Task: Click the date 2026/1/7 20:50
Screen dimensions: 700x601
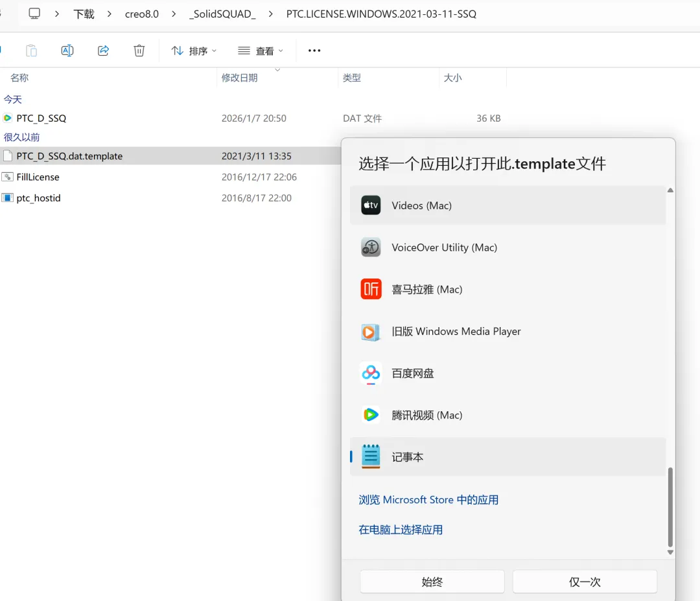Action: click(253, 119)
